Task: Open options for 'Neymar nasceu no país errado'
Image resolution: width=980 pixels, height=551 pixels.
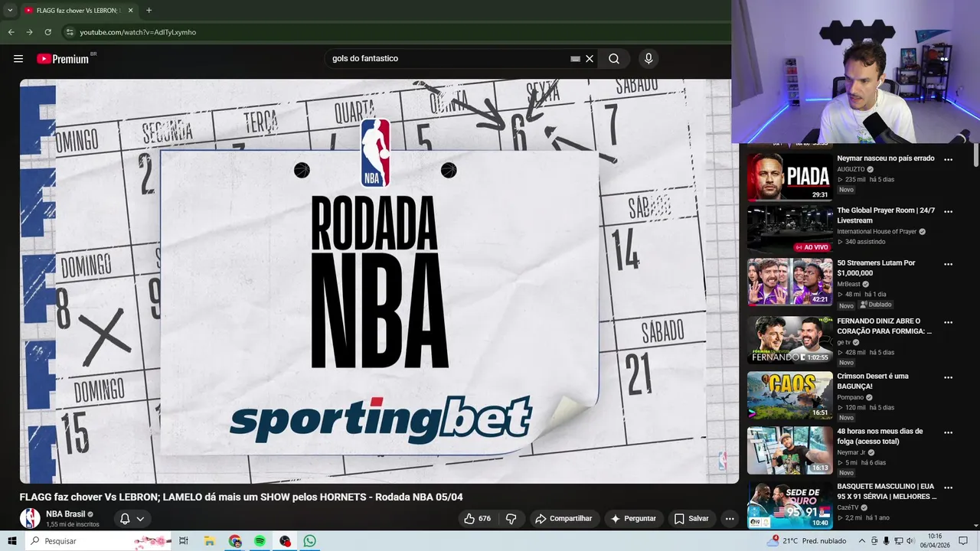Action: [x=948, y=160]
